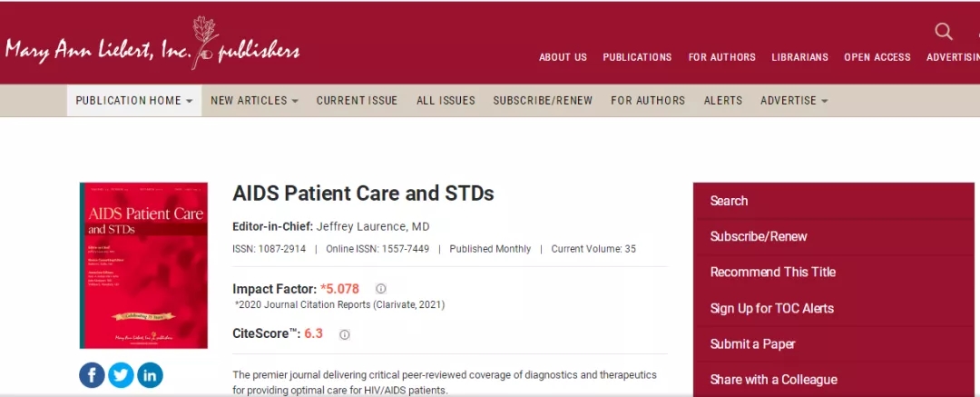Expand the Publication Home dropdown

coord(134,101)
